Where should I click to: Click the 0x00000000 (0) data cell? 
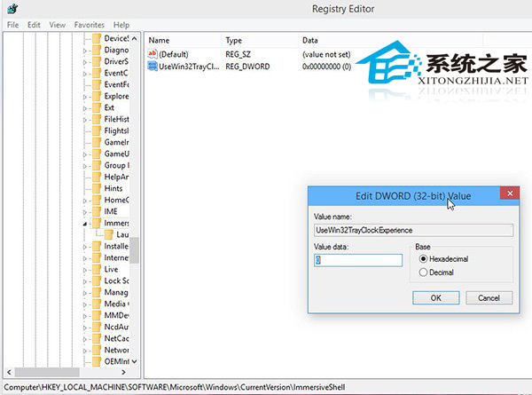[326, 67]
